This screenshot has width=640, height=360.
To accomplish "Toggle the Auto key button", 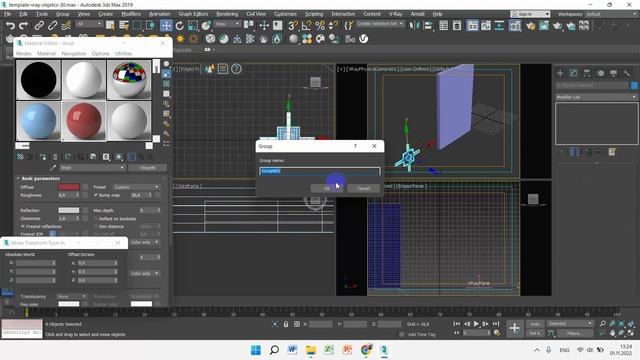I will click(535, 324).
